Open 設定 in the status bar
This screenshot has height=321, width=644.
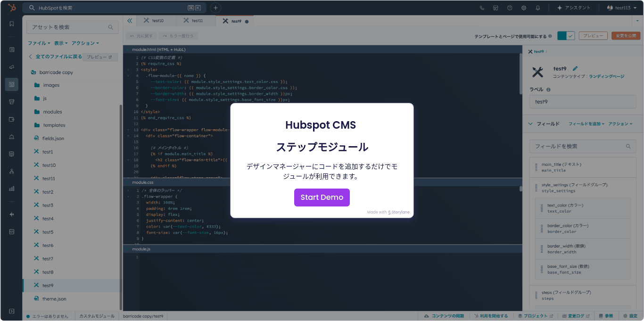pyautogui.click(x=630, y=316)
